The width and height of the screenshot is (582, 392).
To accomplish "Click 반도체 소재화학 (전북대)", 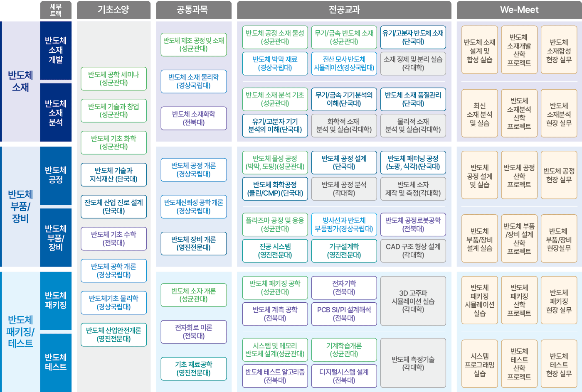I will [194, 118].
